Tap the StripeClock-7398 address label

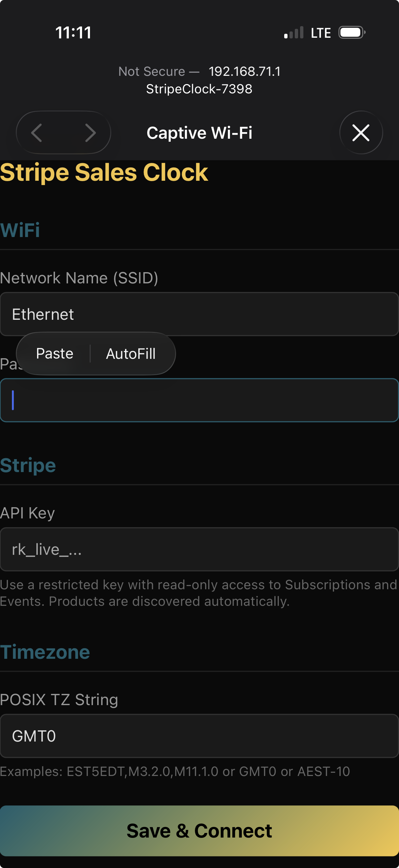(199, 89)
